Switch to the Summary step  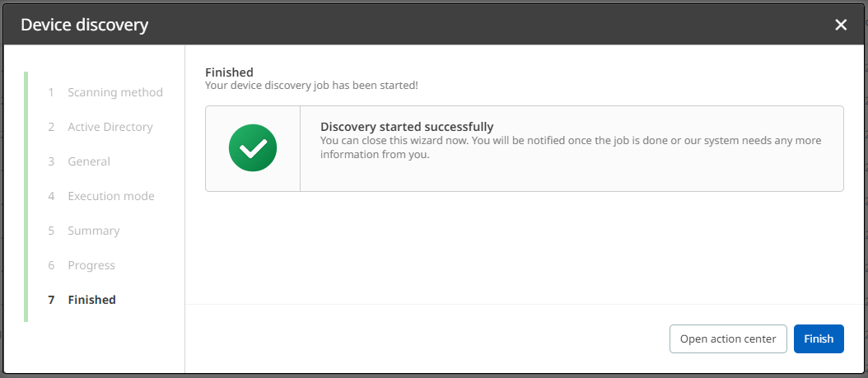point(94,231)
